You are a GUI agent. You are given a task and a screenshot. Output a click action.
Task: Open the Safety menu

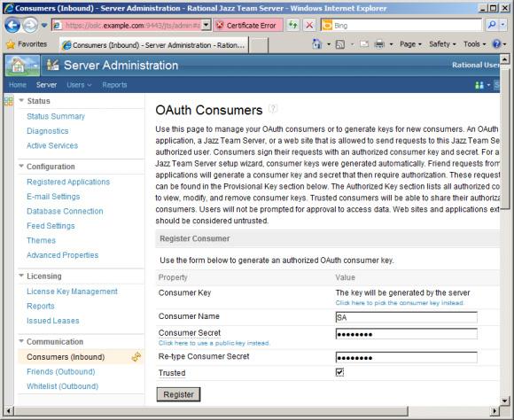coord(442,44)
